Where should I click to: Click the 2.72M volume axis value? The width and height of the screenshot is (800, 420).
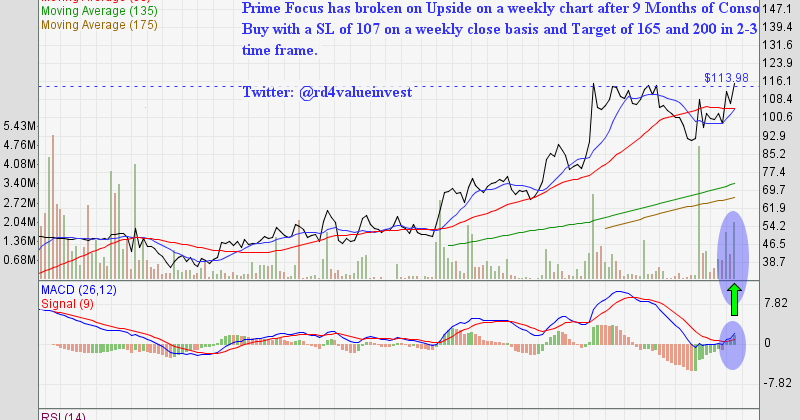point(19,203)
